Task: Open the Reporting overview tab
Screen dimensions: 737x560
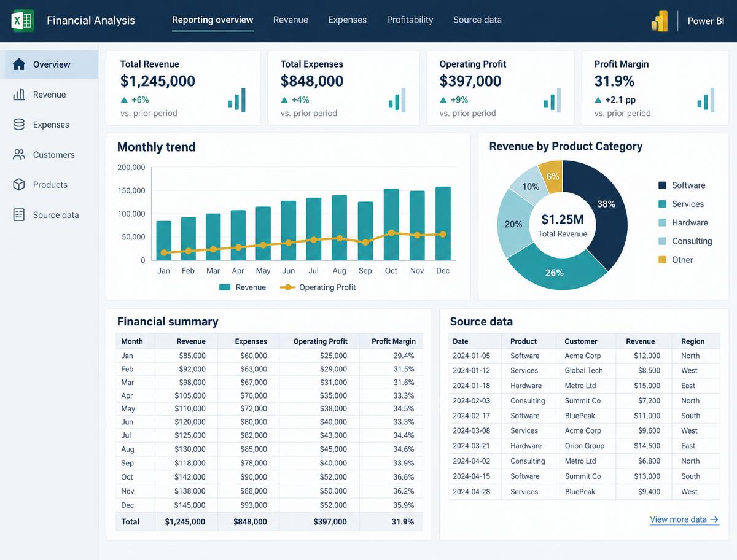Action: click(x=213, y=20)
